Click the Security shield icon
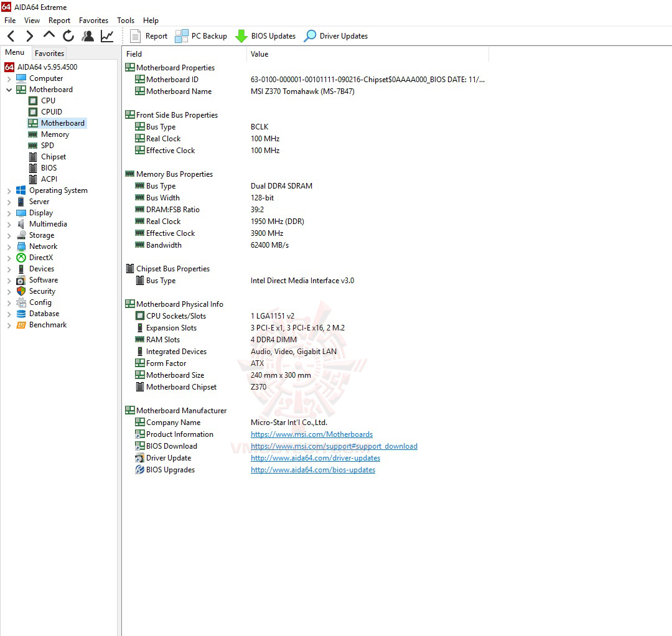 click(21, 291)
